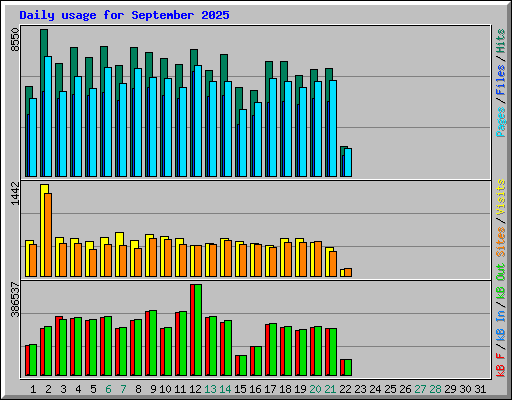Click the orange Sites bar for day 22

pyautogui.click(x=348, y=272)
